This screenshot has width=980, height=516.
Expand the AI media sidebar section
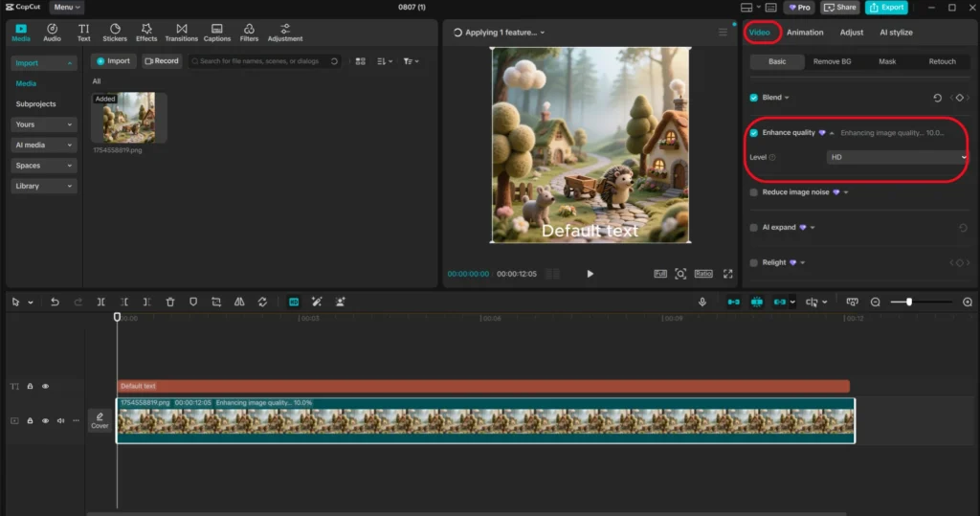pos(44,146)
